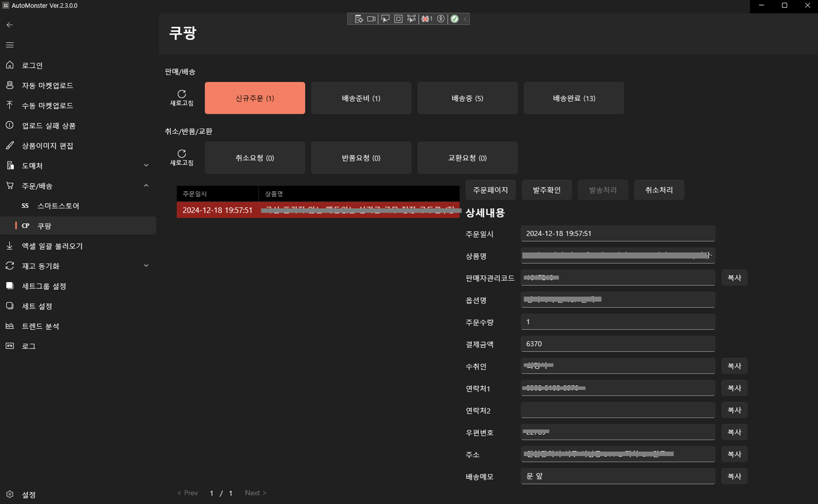Click the 주문일시 column header
Viewport: 818px width, 504px height.
click(x=218, y=194)
